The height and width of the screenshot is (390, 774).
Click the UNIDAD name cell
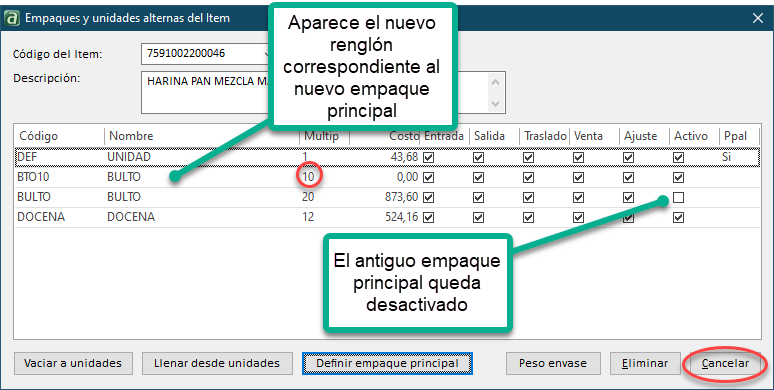click(x=129, y=157)
